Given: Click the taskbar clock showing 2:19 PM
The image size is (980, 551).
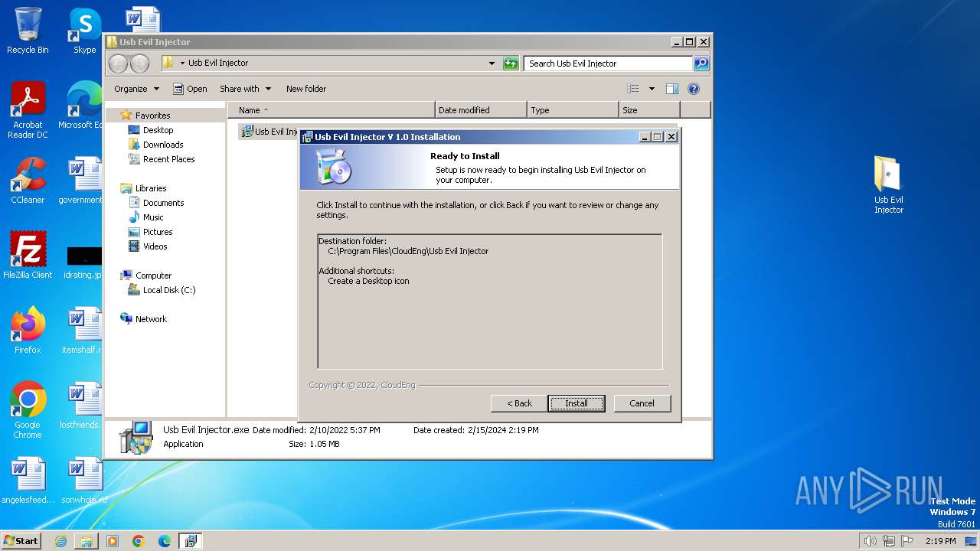Looking at the screenshot, I should point(940,541).
